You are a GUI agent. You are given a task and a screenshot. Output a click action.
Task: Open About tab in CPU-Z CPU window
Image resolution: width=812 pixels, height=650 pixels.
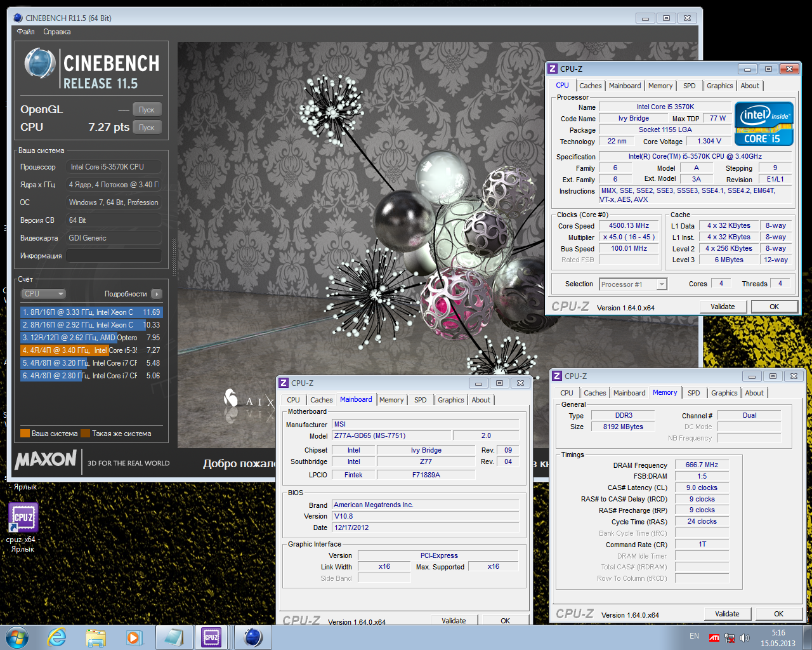(750, 86)
